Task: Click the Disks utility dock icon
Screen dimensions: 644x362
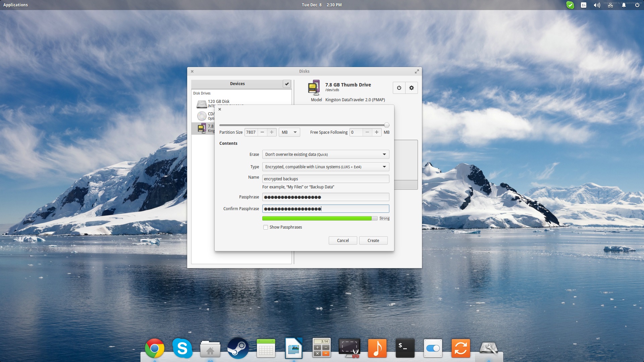Action: pos(489,349)
